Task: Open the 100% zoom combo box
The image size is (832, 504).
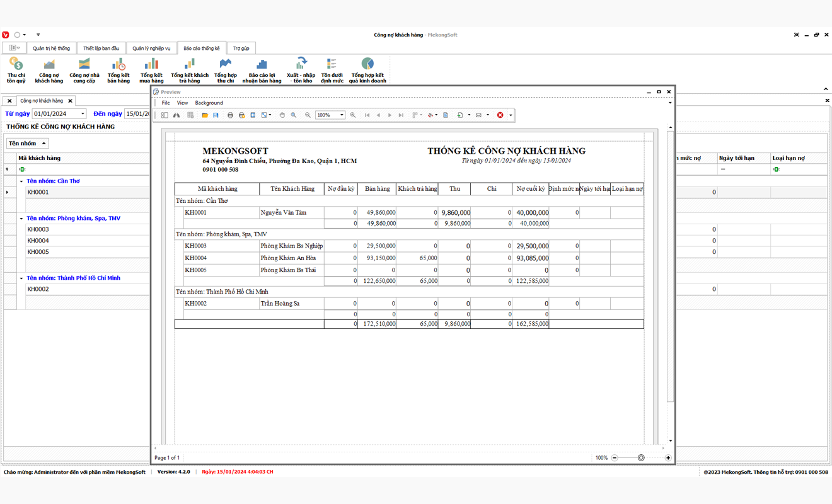Action: click(x=330, y=115)
